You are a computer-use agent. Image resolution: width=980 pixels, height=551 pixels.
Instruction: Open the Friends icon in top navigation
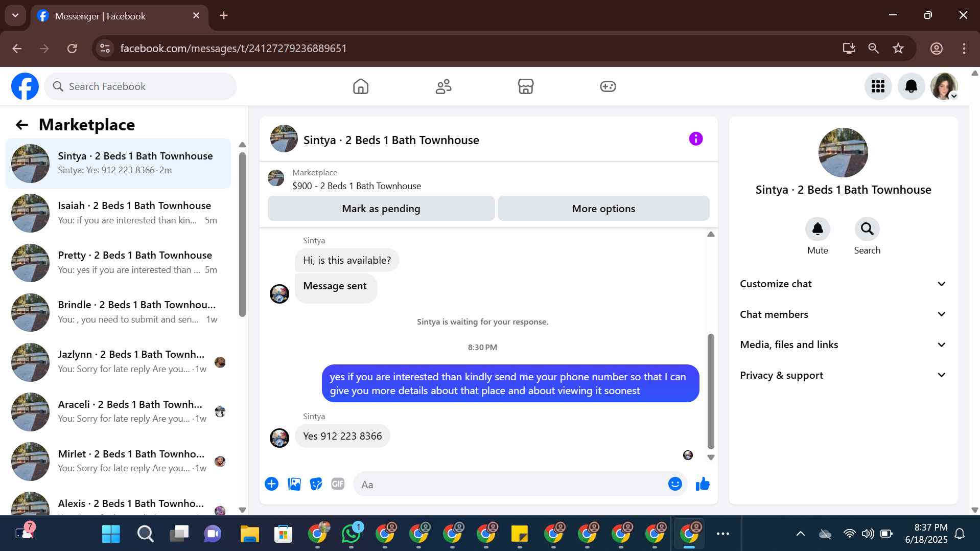pyautogui.click(x=444, y=86)
